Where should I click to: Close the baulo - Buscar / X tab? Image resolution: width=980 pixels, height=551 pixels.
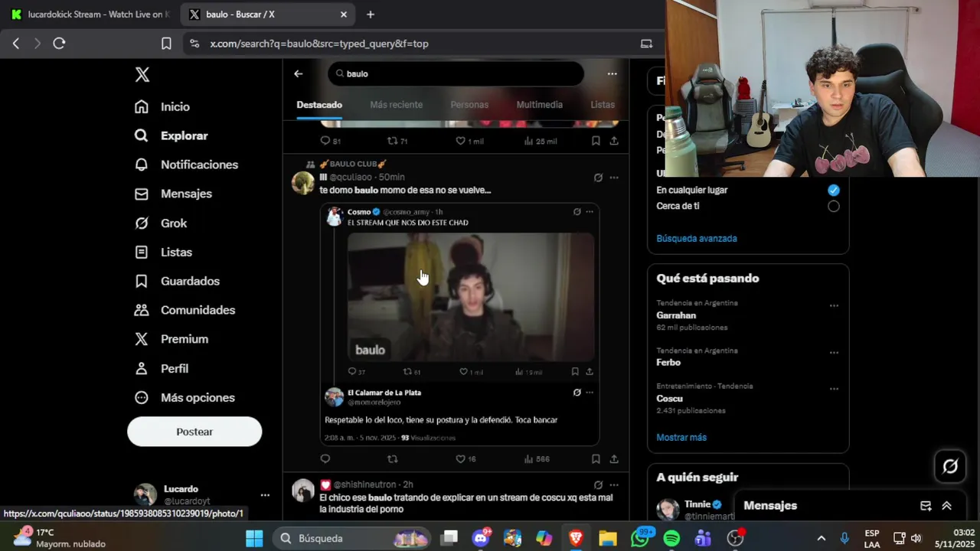tap(344, 14)
